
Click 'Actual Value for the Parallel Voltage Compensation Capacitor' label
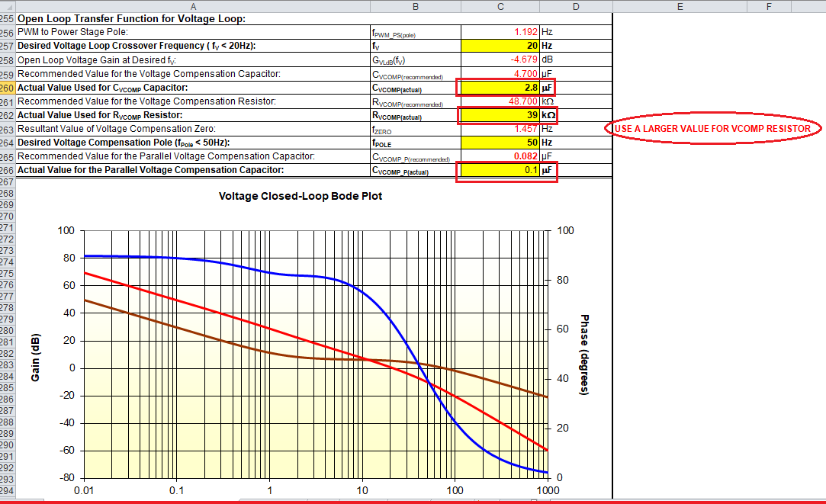(151, 170)
